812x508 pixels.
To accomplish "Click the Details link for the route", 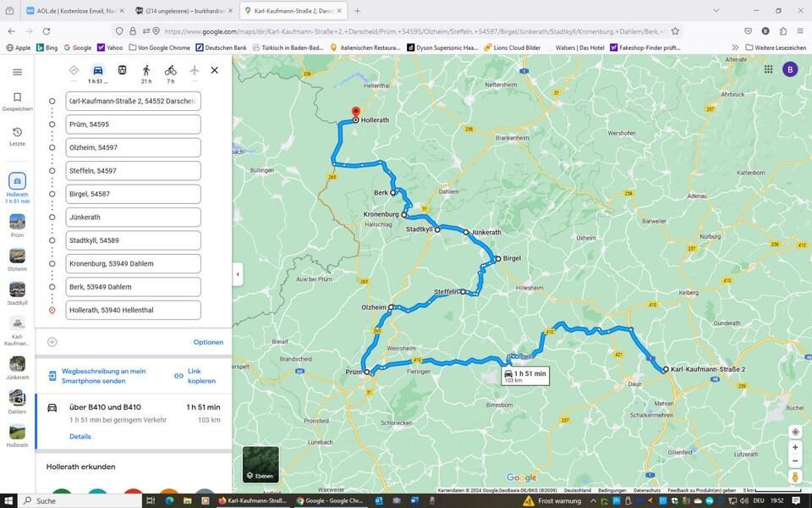I will pos(80,437).
